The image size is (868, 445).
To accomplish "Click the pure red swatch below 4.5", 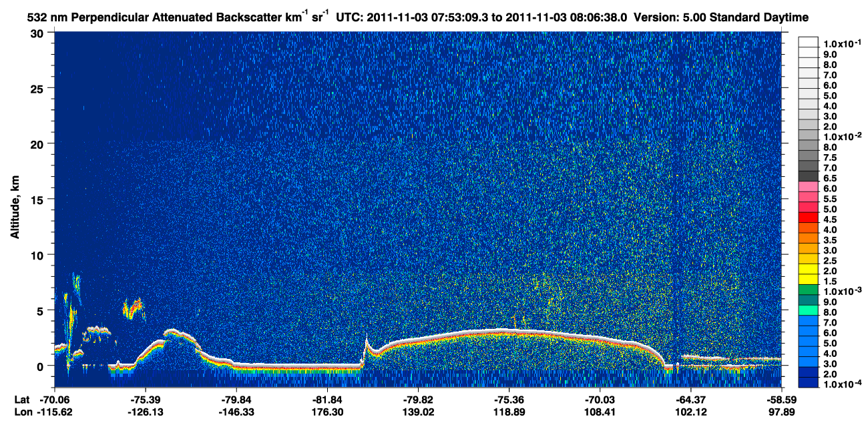I will pos(808,217).
